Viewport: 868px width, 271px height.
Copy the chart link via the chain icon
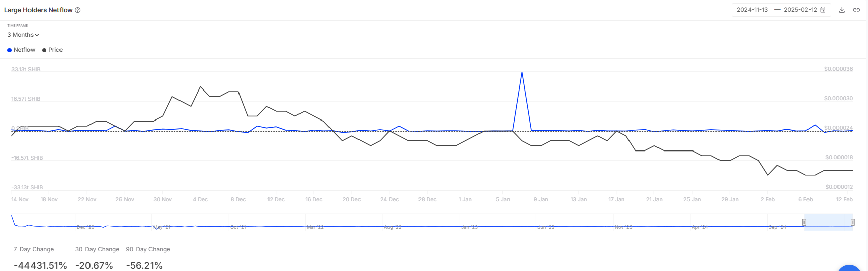[x=856, y=10]
